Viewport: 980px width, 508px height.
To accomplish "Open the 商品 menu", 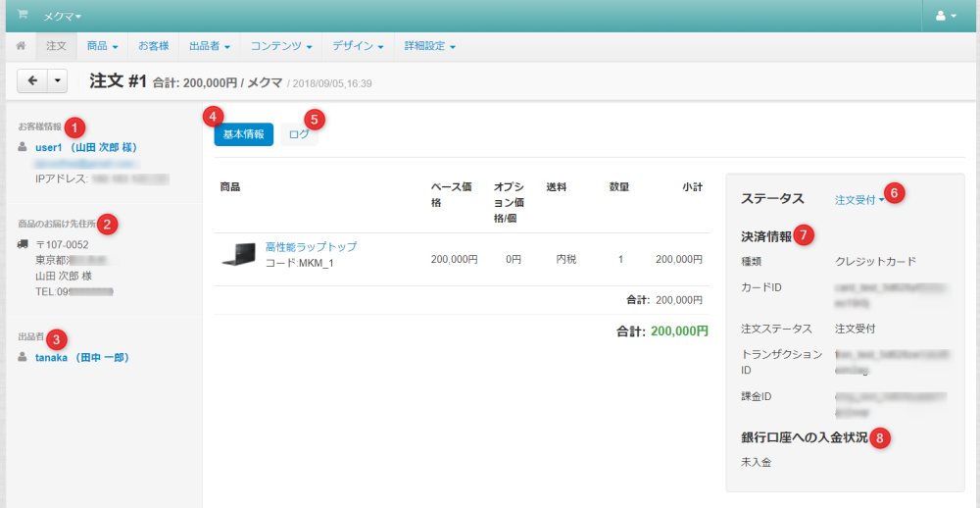I will (102, 46).
